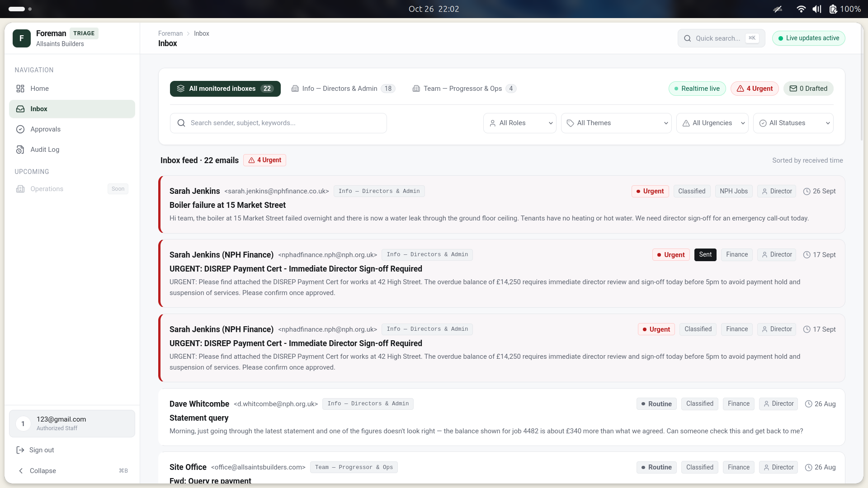Click the sender, subject, keywords search field
Screen dimensions: 868x488
pyautogui.click(x=278, y=123)
